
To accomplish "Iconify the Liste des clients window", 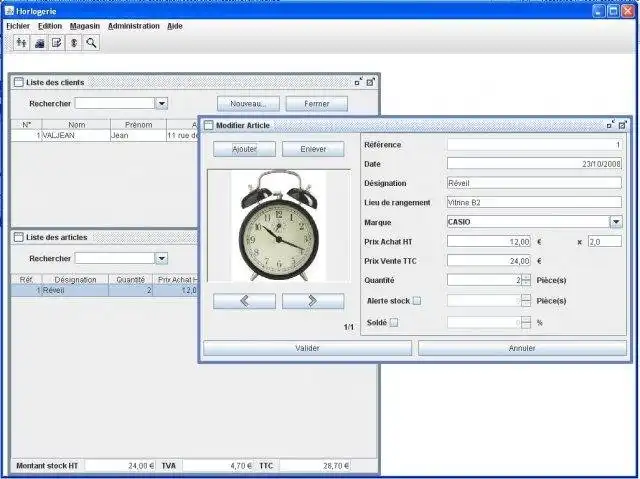I will [x=358, y=82].
